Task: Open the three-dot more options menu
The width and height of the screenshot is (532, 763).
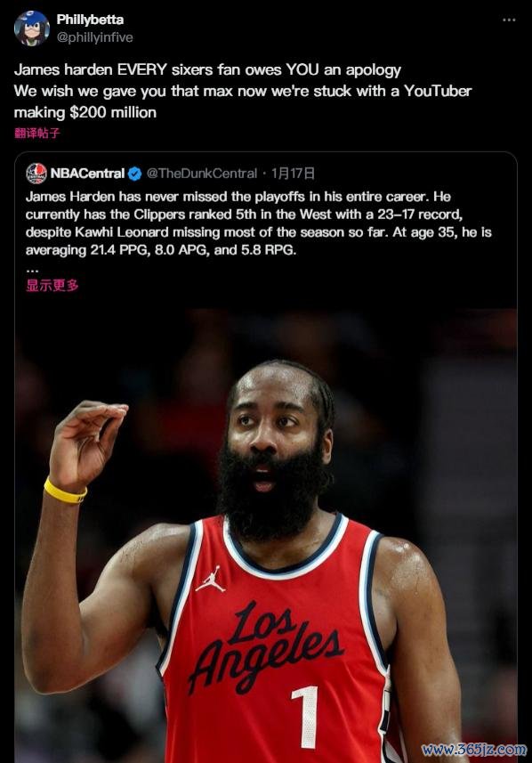Action: [509, 20]
